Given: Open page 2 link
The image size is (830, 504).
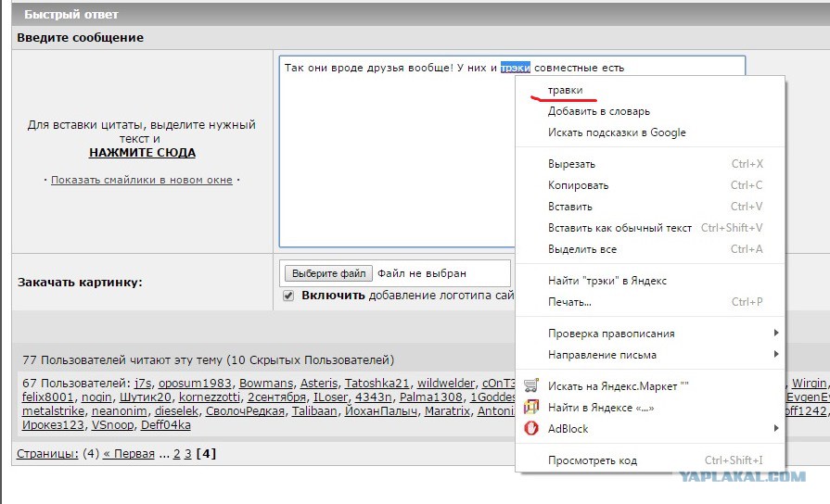Looking at the screenshot, I should tap(177, 454).
